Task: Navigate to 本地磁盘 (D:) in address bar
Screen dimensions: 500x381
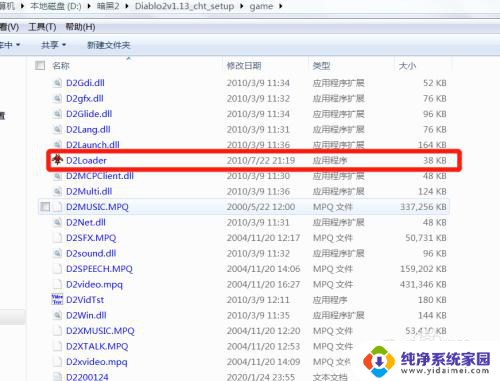Action: coord(56,6)
